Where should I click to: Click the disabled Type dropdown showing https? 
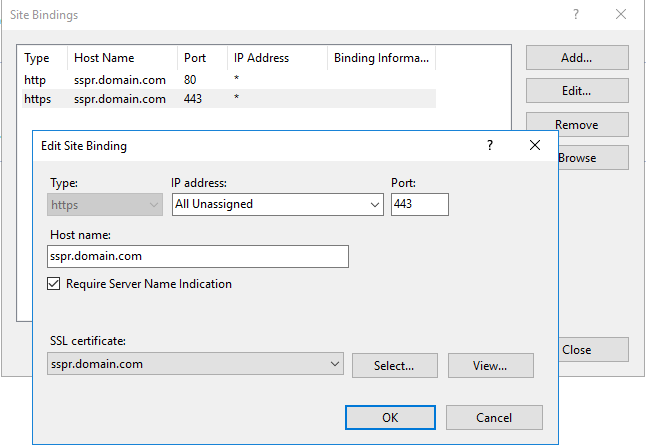click(x=104, y=204)
